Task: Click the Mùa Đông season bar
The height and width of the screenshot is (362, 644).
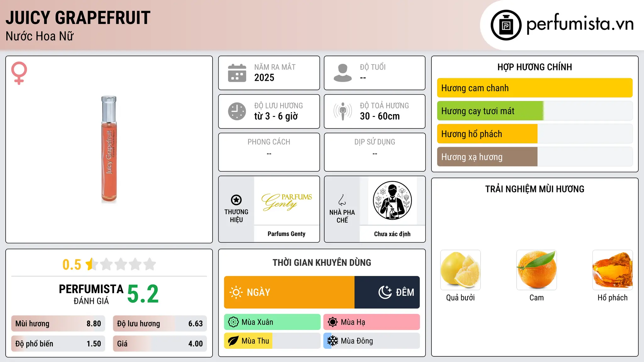Action: coord(372,341)
